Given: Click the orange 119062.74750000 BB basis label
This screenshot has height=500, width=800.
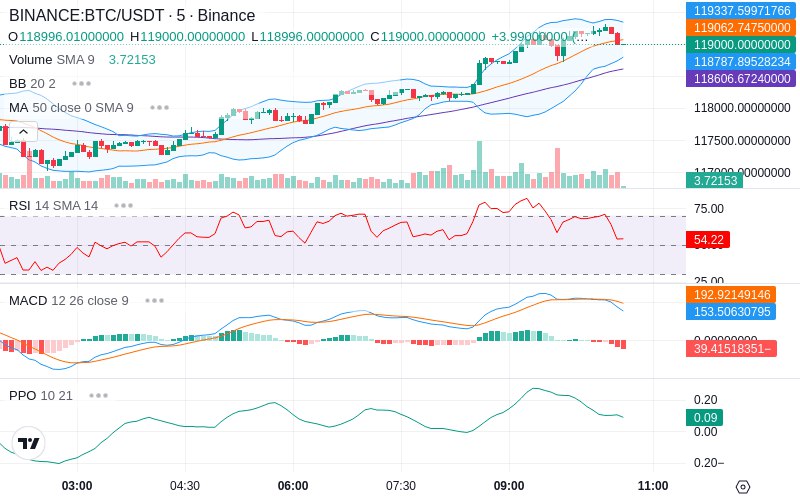Looking at the screenshot, I should click(741, 28).
